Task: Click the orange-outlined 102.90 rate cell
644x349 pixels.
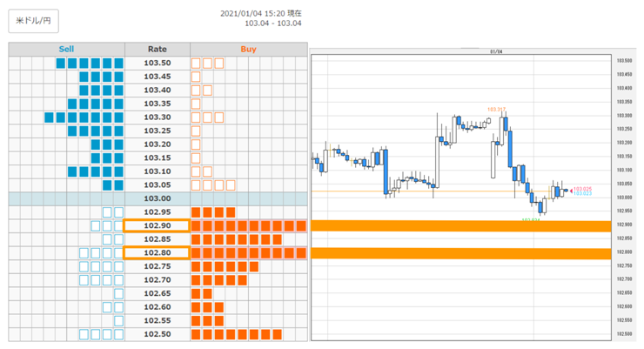Action: pyautogui.click(x=157, y=225)
